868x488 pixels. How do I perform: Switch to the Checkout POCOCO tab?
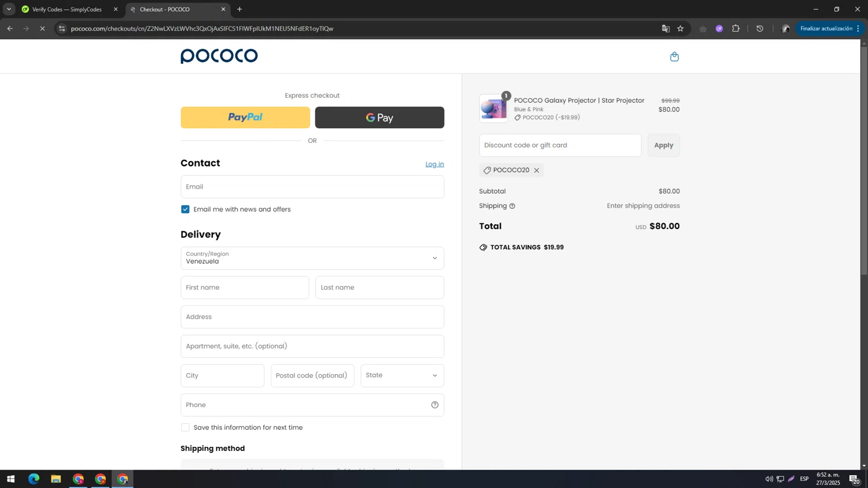coord(176,9)
